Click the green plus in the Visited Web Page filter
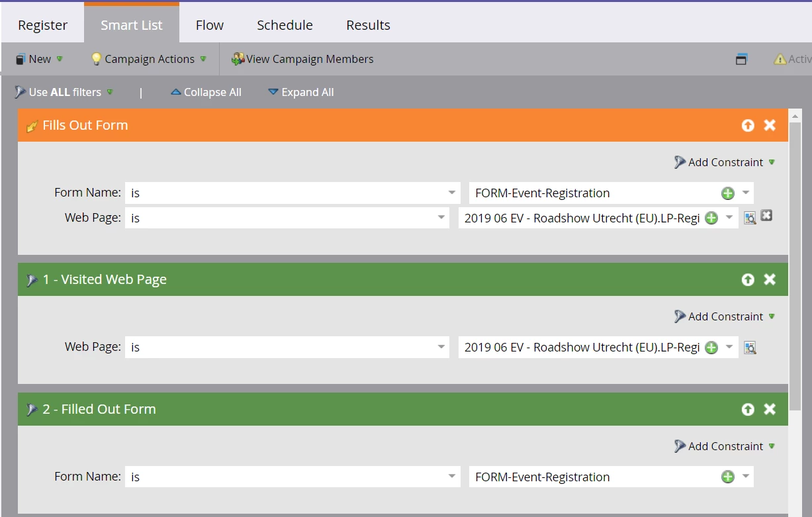812x517 pixels. point(711,347)
